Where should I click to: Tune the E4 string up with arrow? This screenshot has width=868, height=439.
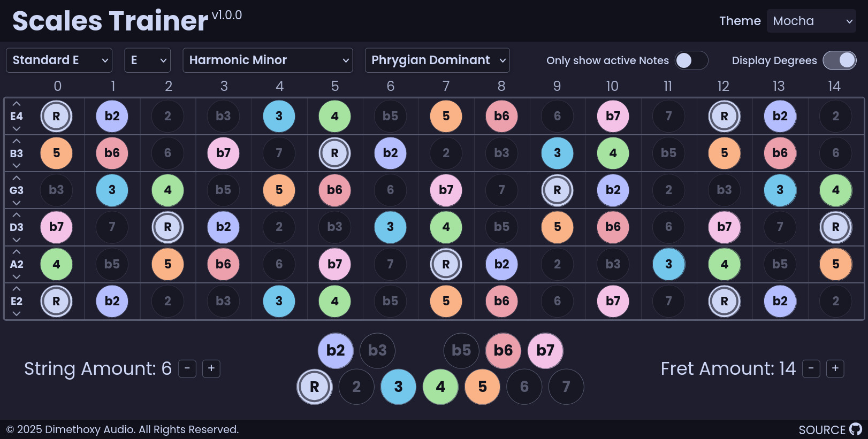coord(17,104)
